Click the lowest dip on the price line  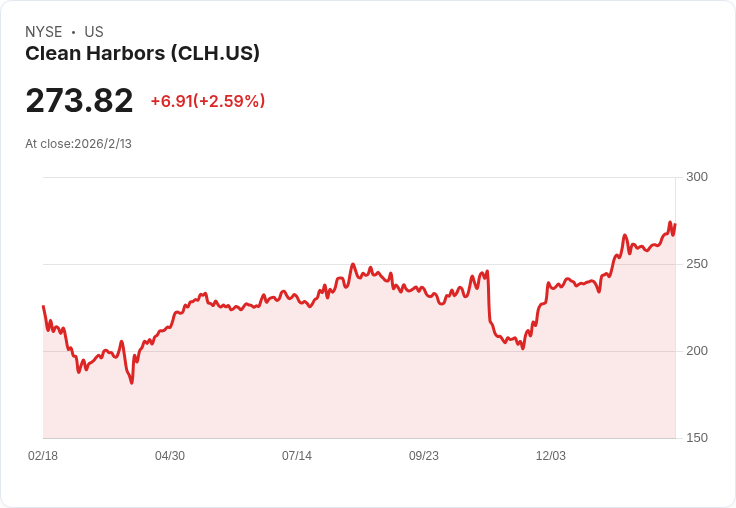(x=132, y=383)
